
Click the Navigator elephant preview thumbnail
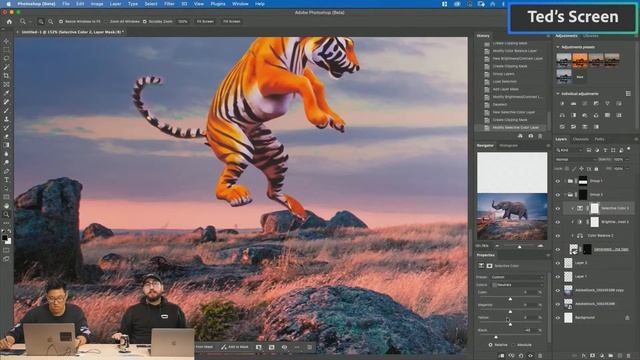click(512, 216)
